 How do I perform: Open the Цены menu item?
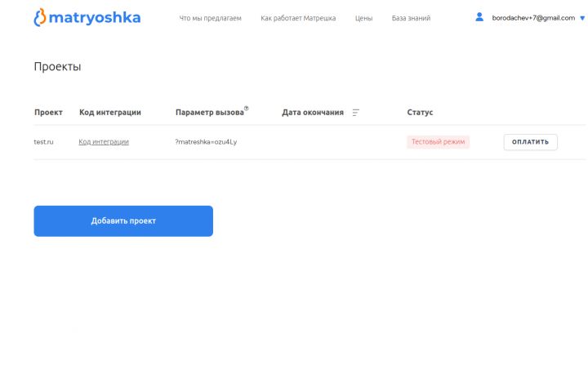pyautogui.click(x=363, y=18)
